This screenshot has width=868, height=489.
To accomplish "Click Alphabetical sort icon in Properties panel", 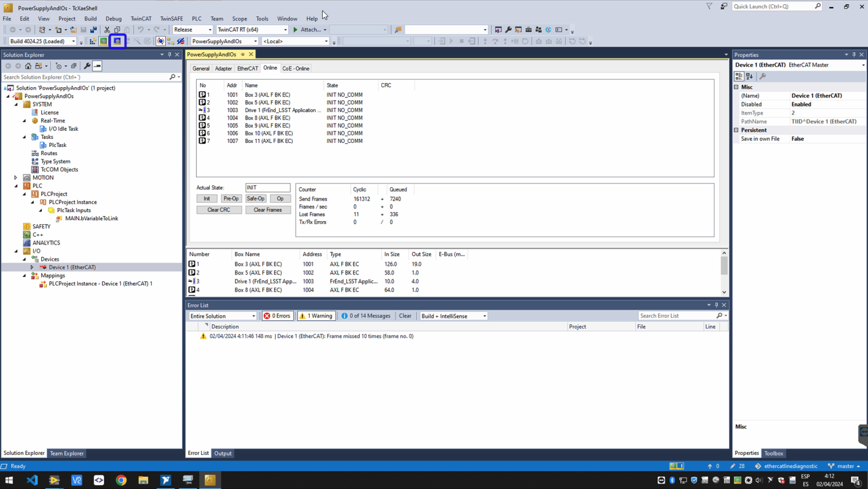I will pos(749,76).
